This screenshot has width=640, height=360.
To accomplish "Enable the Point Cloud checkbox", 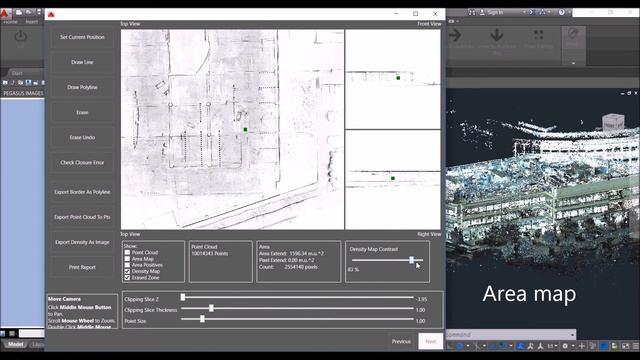I will (x=127, y=252).
